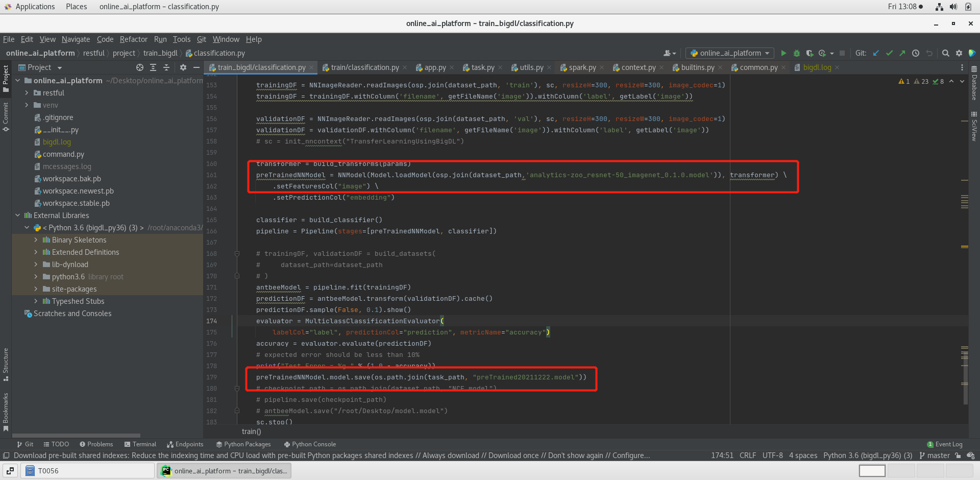This screenshot has height=480, width=980.
Task: Open the Python Console tool window
Action: [x=310, y=444]
